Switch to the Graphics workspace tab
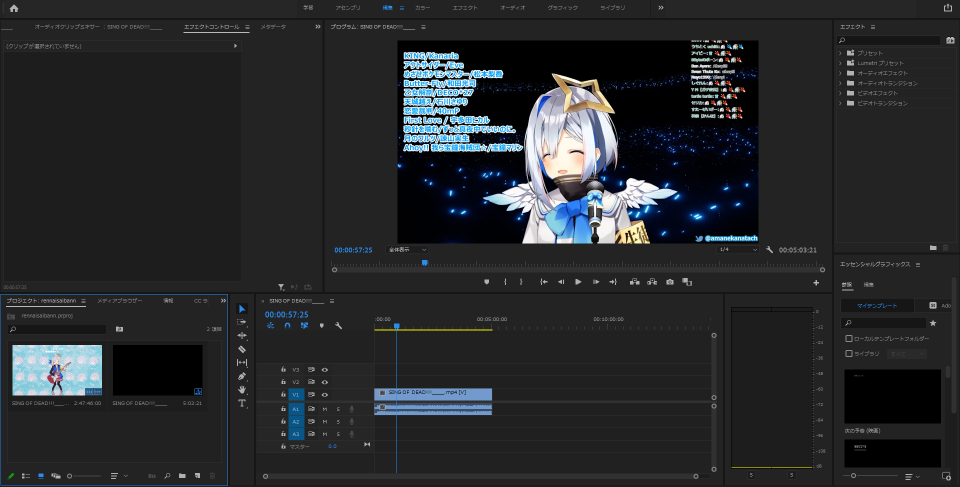960x487 pixels. pyautogui.click(x=563, y=8)
